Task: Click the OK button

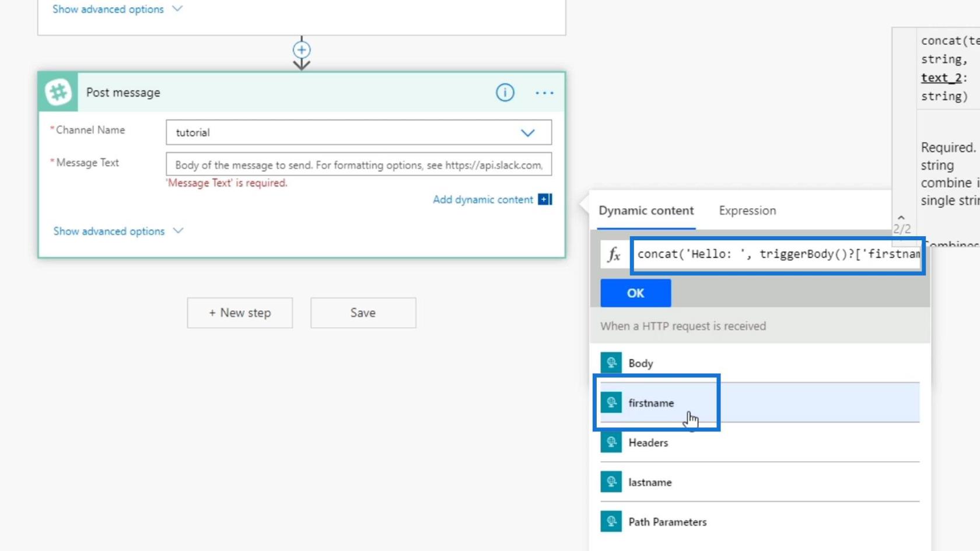Action: click(x=636, y=293)
